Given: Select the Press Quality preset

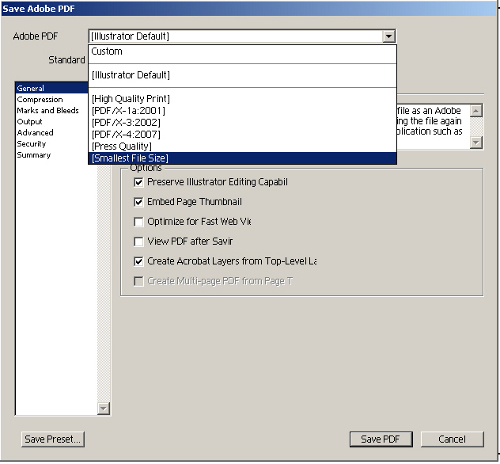Looking at the screenshot, I should pos(242,146).
